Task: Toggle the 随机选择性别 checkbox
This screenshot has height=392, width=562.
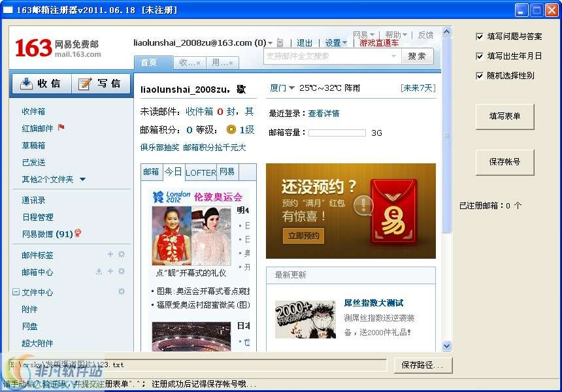Action: click(480, 76)
